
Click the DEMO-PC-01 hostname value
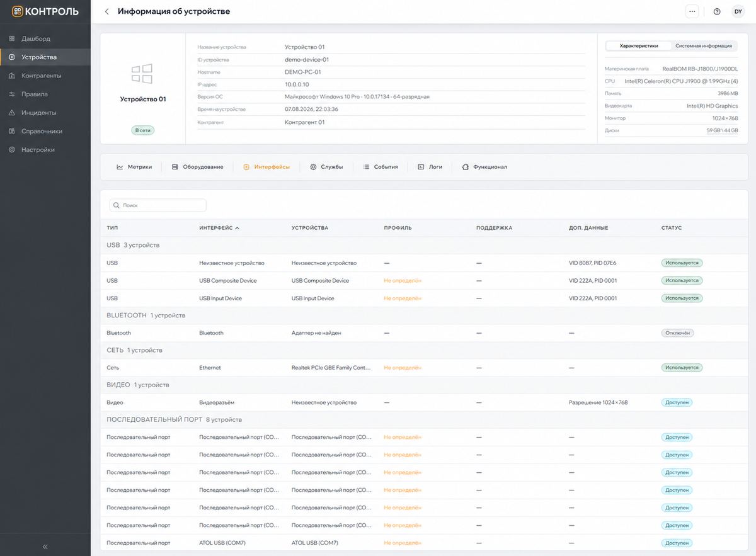click(x=303, y=72)
